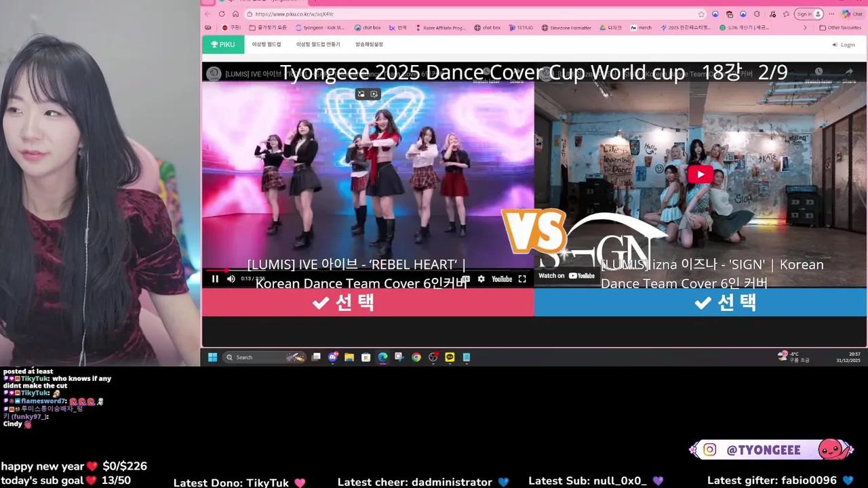
Task: Open 디자인 bookmark
Action: [x=611, y=28]
